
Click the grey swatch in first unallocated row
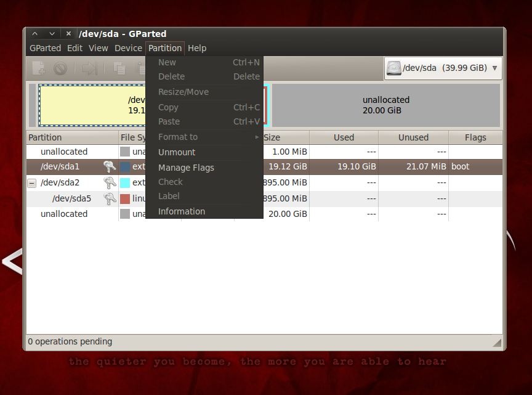(125, 152)
